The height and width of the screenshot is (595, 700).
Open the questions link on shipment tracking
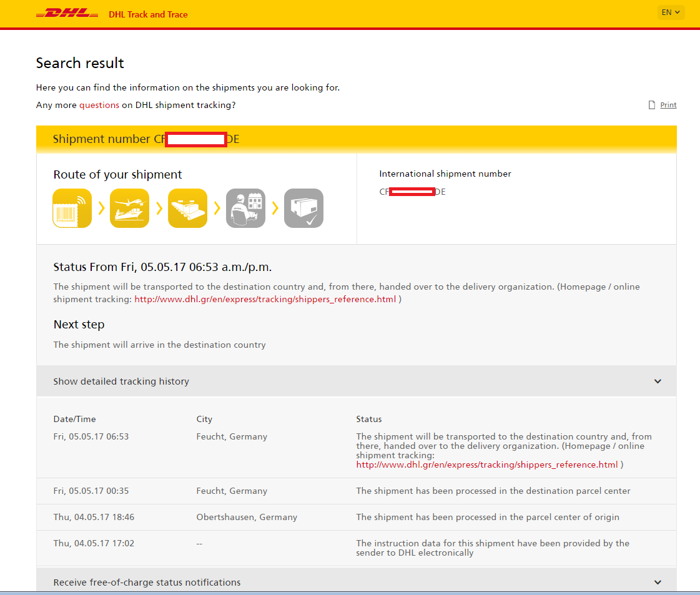[x=99, y=105]
